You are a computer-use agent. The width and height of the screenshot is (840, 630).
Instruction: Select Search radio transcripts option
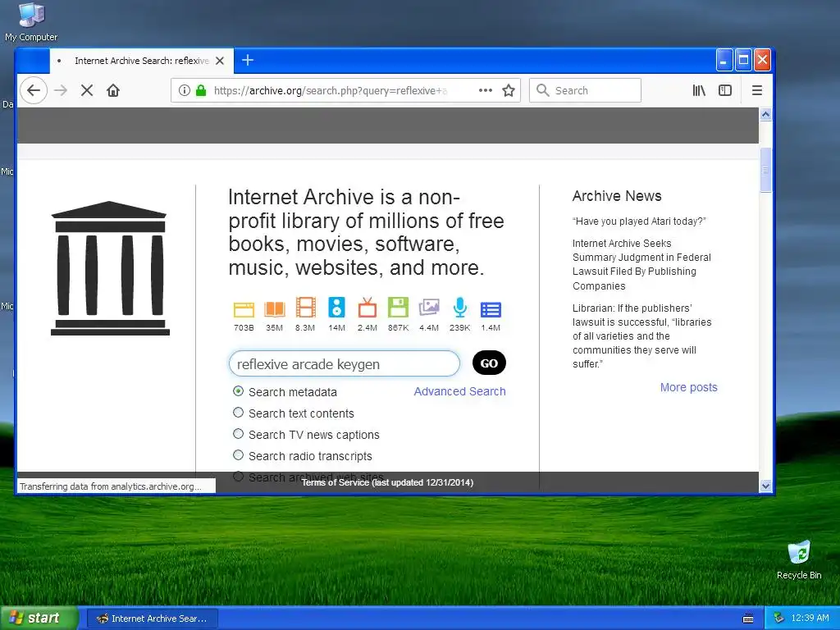239,455
